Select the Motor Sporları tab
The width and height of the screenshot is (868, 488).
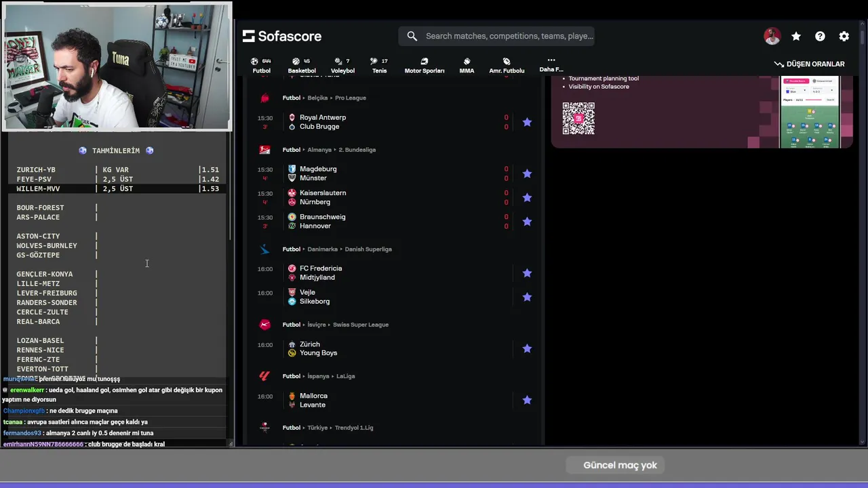point(425,66)
